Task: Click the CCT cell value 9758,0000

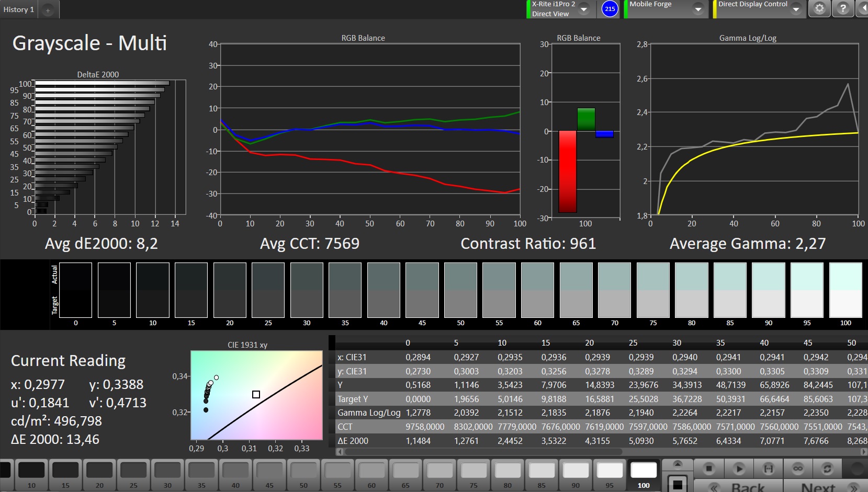Action: point(425,427)
